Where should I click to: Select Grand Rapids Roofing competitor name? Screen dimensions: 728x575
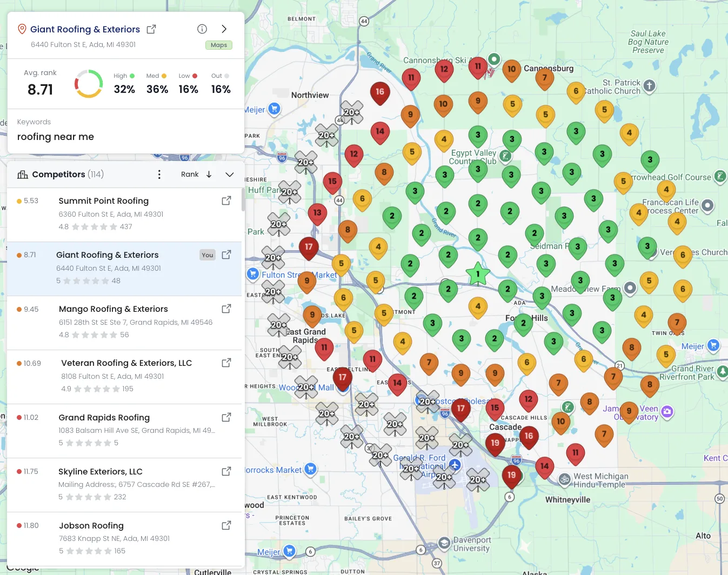coord(104,418)
